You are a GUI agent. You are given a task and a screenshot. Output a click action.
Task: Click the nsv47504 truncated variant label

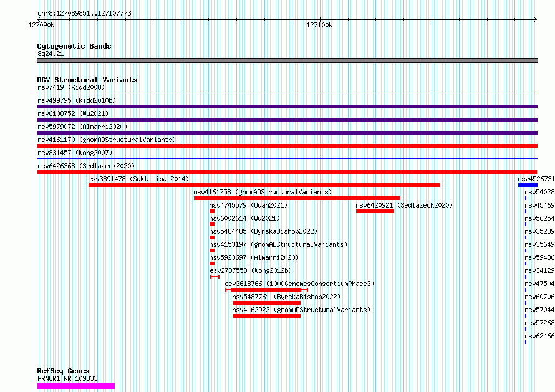540,284
